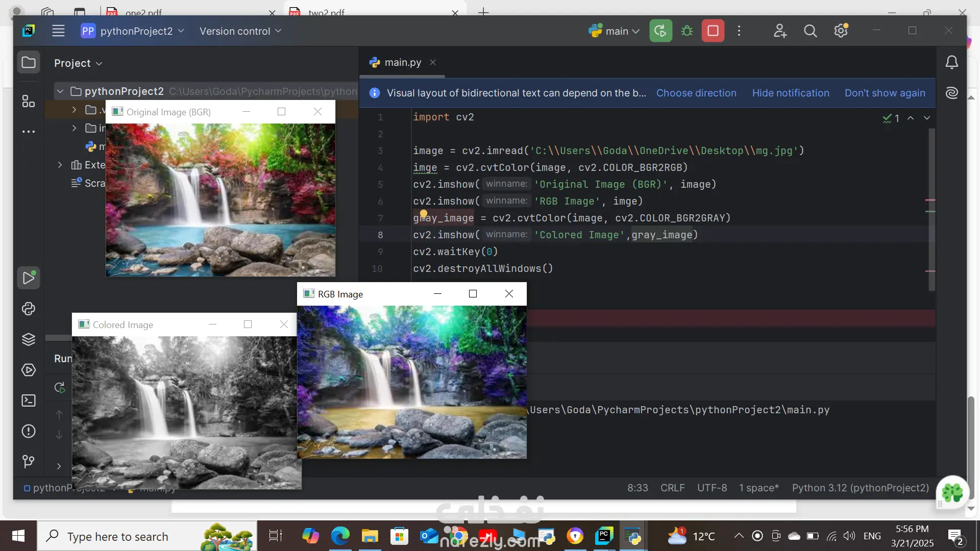This screenshot has width=980, height=551.
Task: Toggle the main hamburger menu
Action: 58,31
